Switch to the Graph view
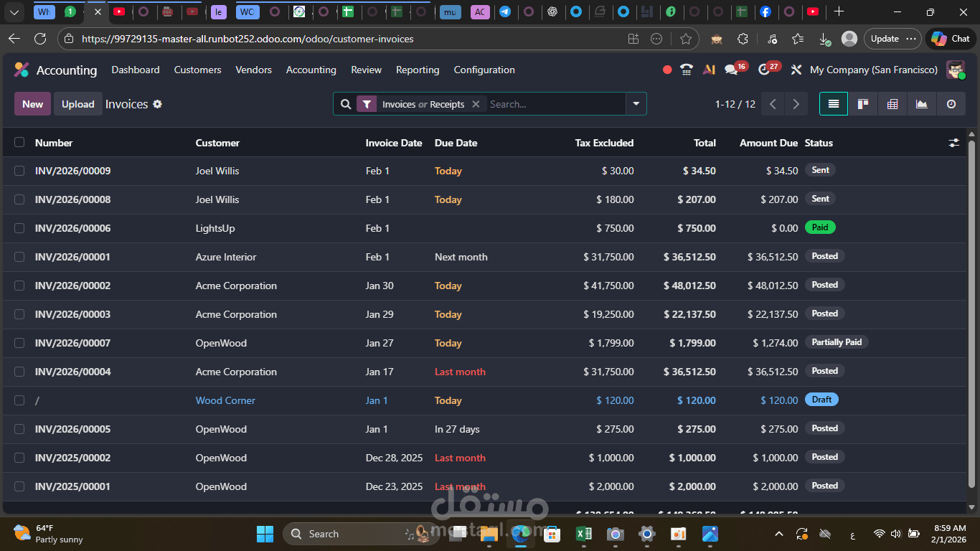980x551 pixels. click(922, 103)
